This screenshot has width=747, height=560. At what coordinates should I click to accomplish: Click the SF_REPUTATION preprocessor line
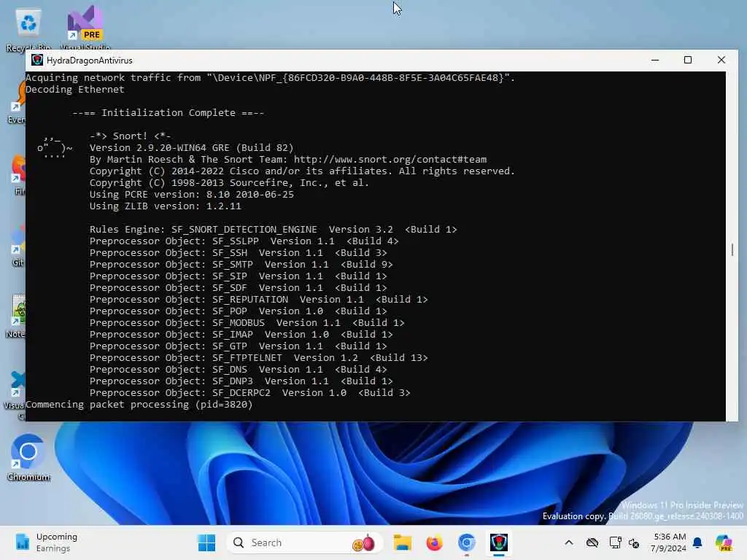coord(259,300)
